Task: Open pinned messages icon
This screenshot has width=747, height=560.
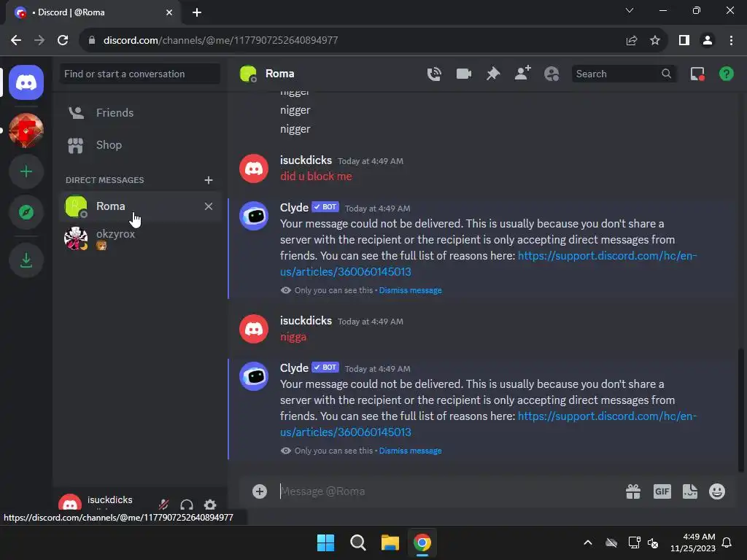Action: (x=493, y=74)
